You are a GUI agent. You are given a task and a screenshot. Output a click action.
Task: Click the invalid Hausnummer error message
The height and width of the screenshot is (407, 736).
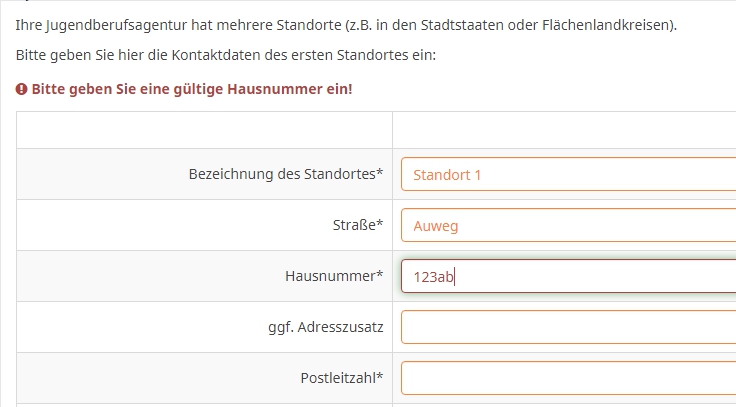click(x=191, y=89)
